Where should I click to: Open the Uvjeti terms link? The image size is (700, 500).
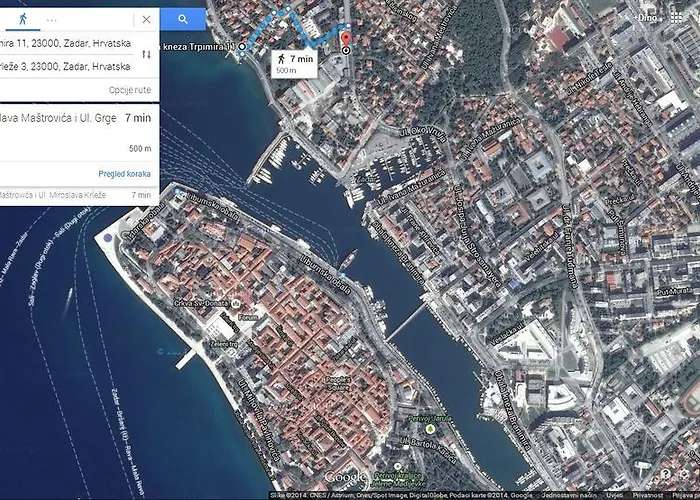614,494
